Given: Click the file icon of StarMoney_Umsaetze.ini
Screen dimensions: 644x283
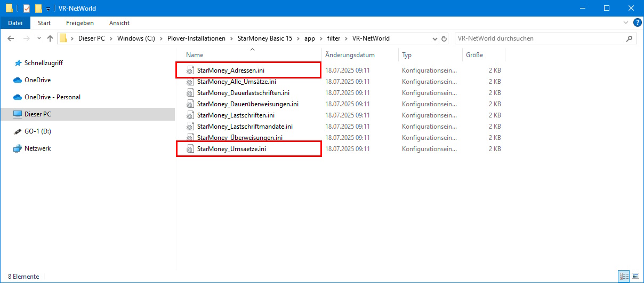Looking at the screenshot, I should [190, 148].
